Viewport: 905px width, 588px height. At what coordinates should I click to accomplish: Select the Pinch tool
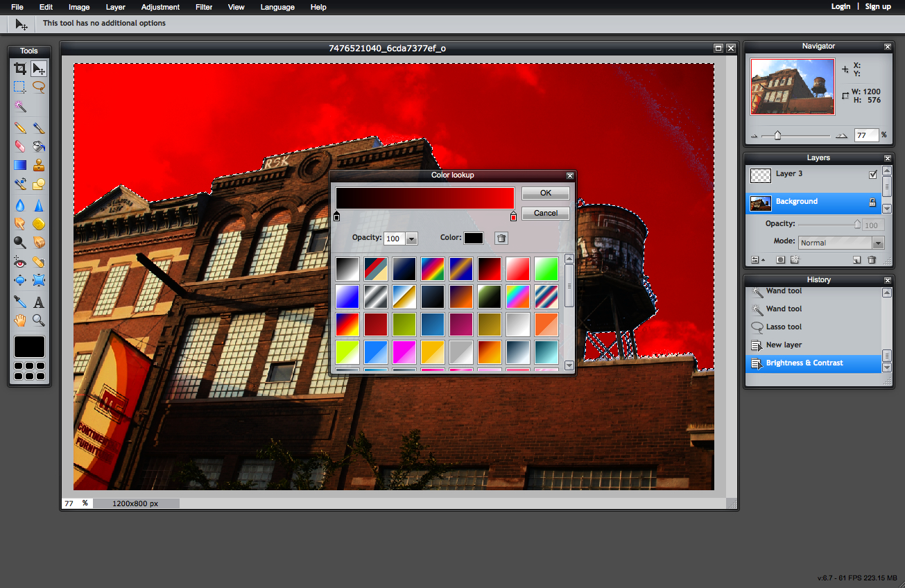[x=39, y=281]
